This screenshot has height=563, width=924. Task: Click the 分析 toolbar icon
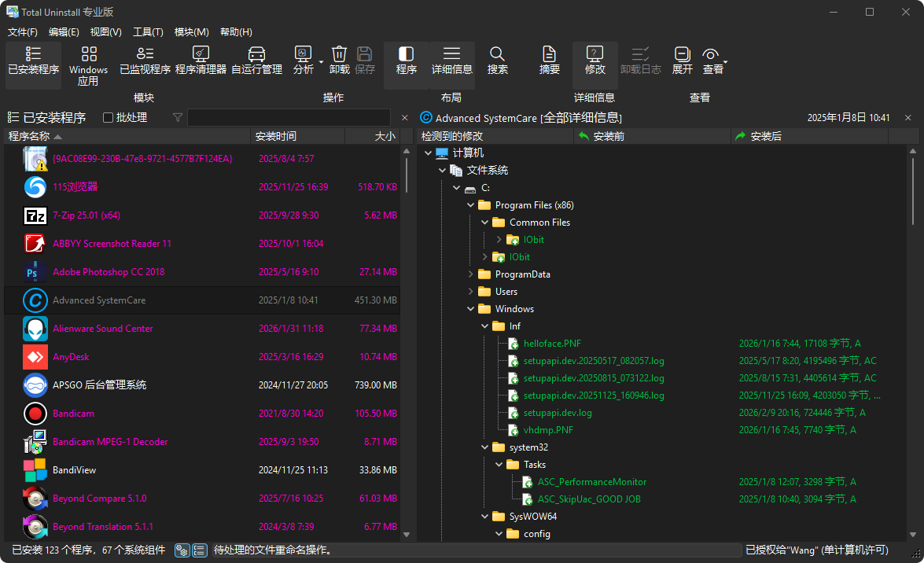304,59
